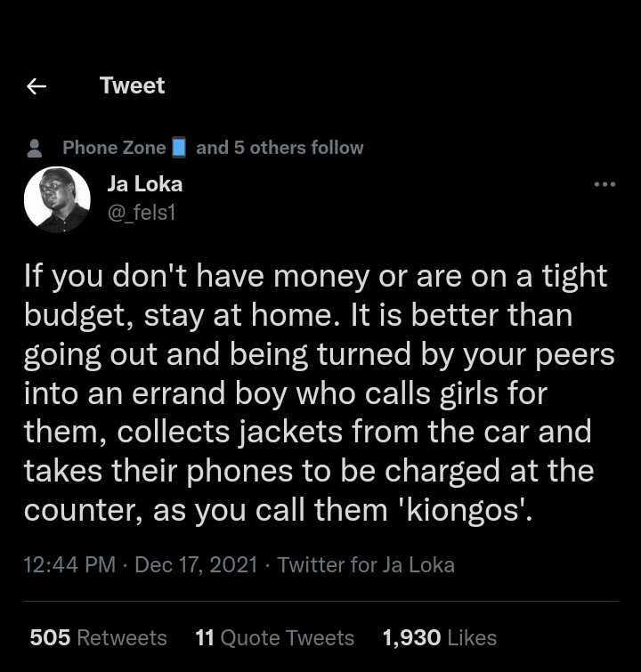Open the three-dot more options menu
The image size is (641, 672).
point(604,185)
